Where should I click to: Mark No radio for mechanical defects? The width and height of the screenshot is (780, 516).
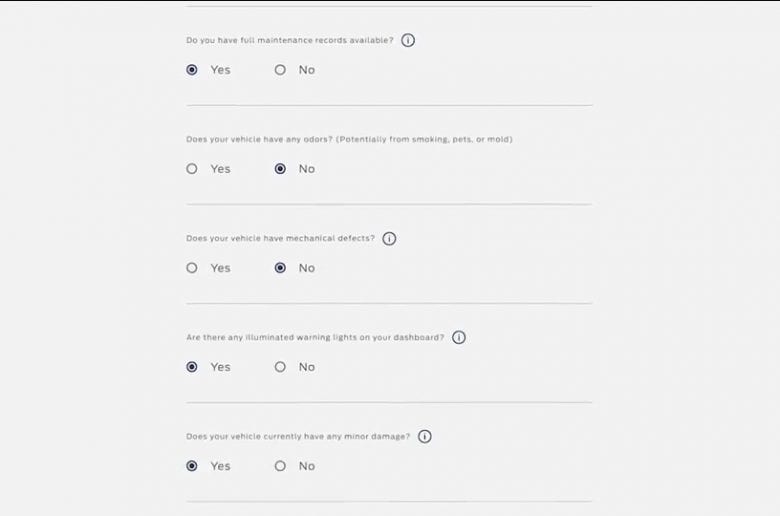280,268
